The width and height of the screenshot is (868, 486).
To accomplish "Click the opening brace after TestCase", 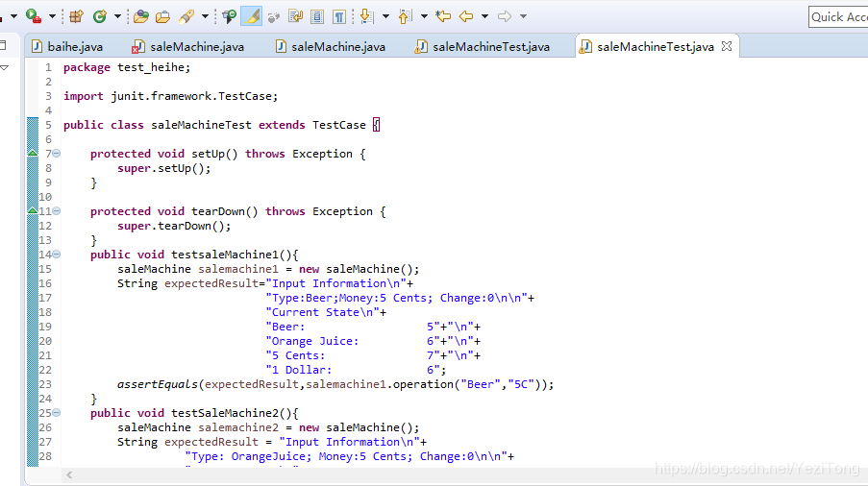I will click(377, 125).
